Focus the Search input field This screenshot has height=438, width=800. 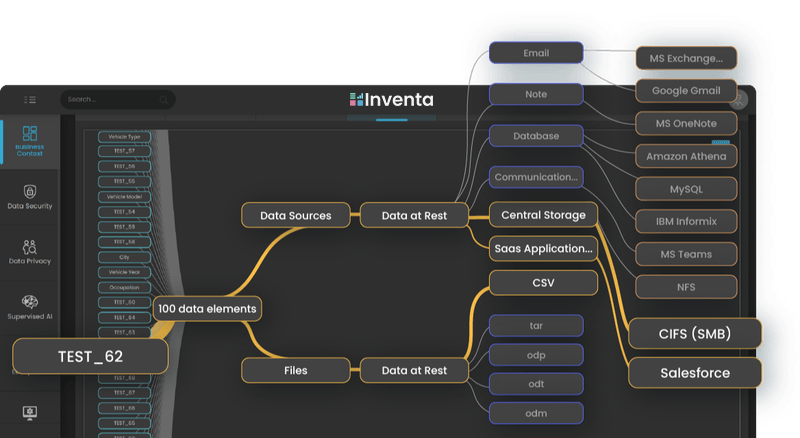coord(118,100)
